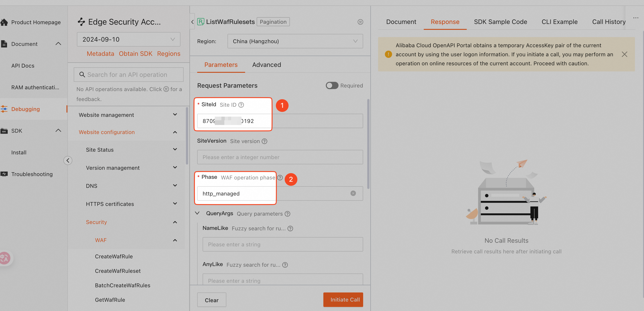Open RAM authentication in the sidebar
This screenshot has width=644, height=311.
[x=35, y=87]
